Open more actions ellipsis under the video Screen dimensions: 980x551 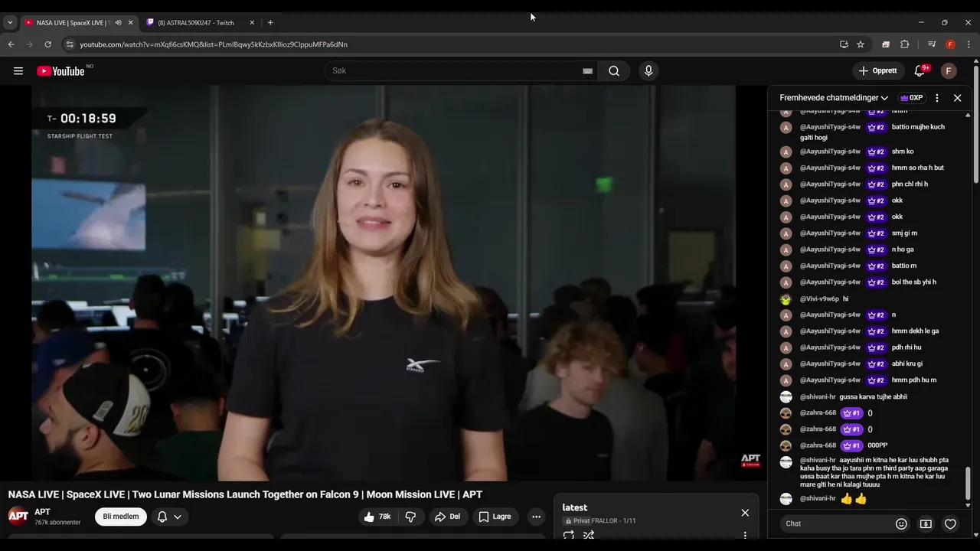pos(536,517)
